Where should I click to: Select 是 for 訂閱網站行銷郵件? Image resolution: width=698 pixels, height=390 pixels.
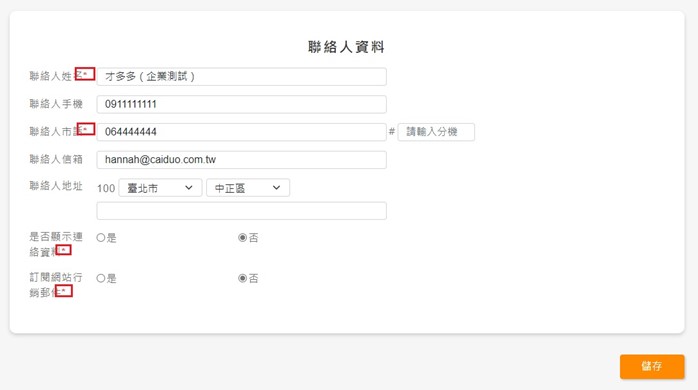click(x=101, y=278)
